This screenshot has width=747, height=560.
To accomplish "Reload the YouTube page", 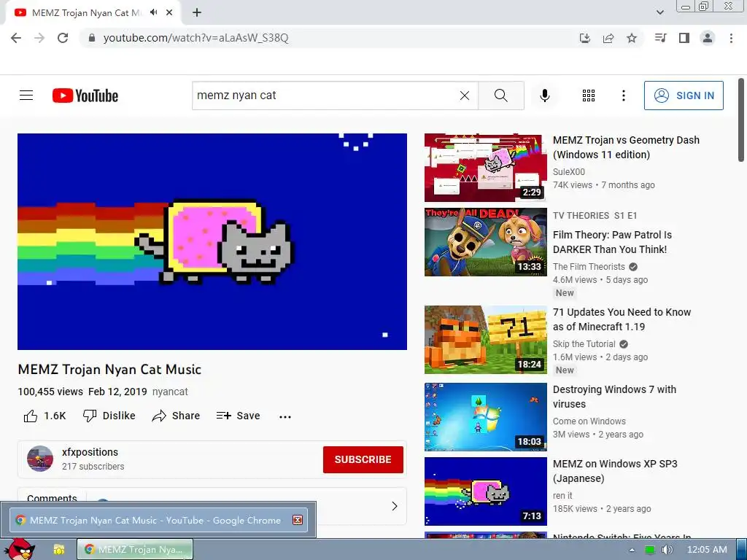I will (x=63, y=38).
